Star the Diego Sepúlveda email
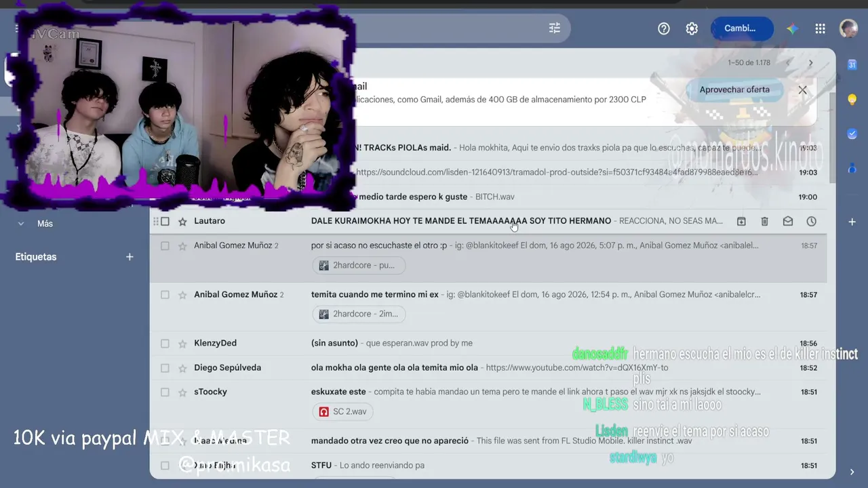This screenshot has width=868, height=488. point(182,368)
